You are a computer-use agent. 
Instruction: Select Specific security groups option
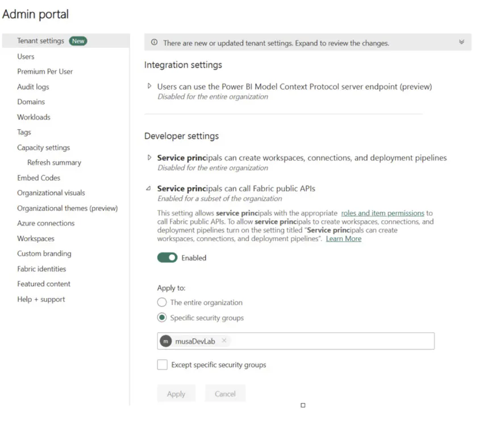point(161,318)
